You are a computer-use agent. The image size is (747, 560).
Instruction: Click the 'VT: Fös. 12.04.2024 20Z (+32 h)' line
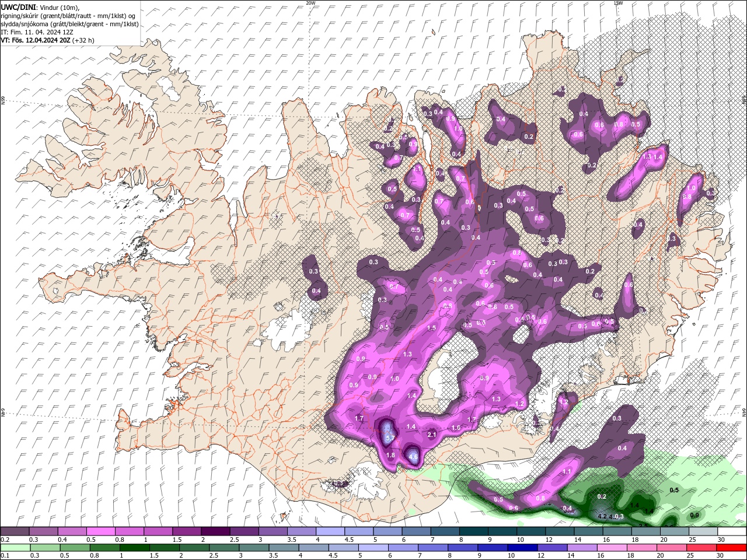48,40
